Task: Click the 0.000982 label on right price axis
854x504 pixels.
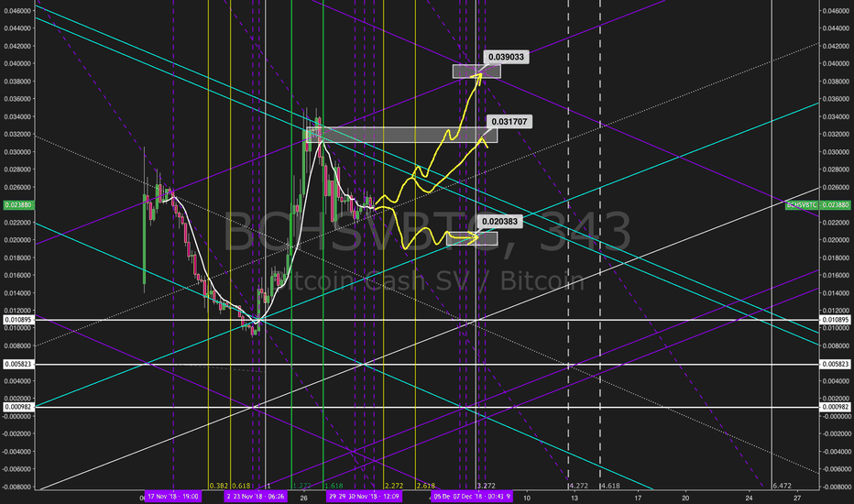Action: [835, 407]
